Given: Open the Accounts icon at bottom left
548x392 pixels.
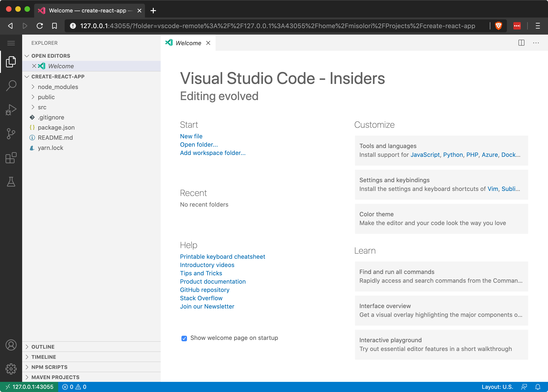Looking at the screenshot, I should (x=11, y=345).
